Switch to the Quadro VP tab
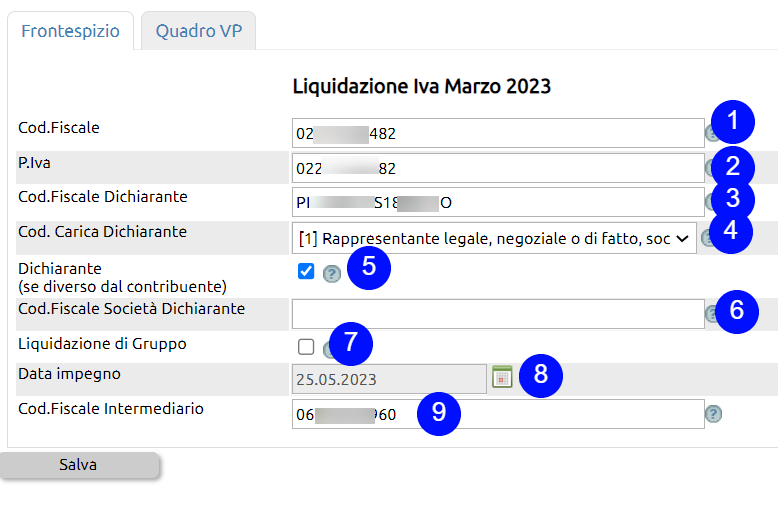This screenshot has height=524, width=778. click(198, 31)
